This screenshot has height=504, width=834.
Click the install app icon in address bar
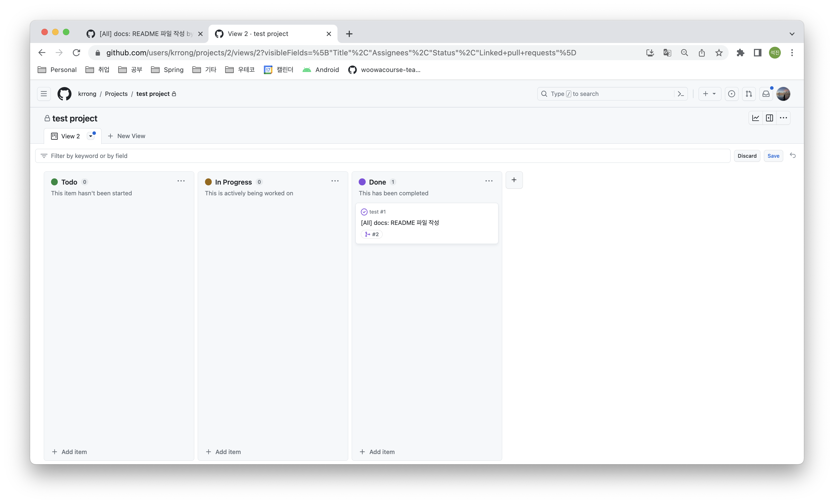pyautogui.click(x=650, y=52)
